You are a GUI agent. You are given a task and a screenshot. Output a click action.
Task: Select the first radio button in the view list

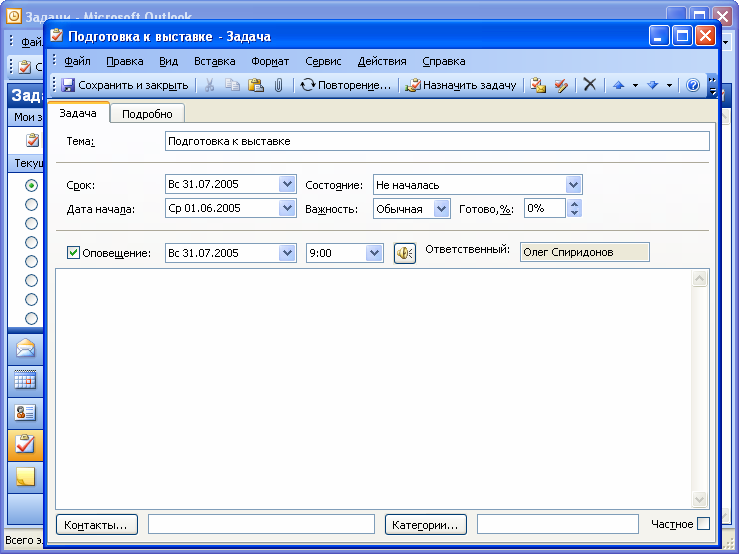[32, 186]
